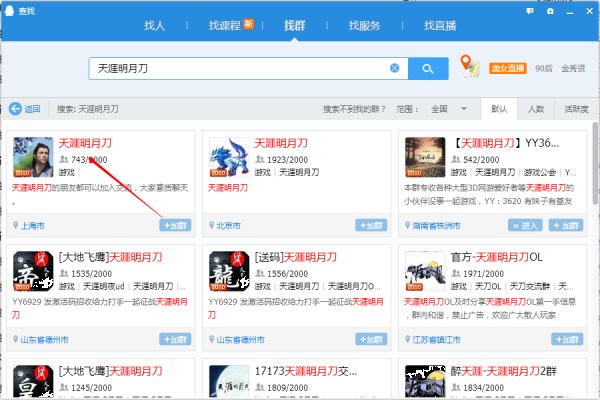Click +加群 on 湖南省株洲市 group card
Screen dimensions: 600x400
click(x=566, y=225)
